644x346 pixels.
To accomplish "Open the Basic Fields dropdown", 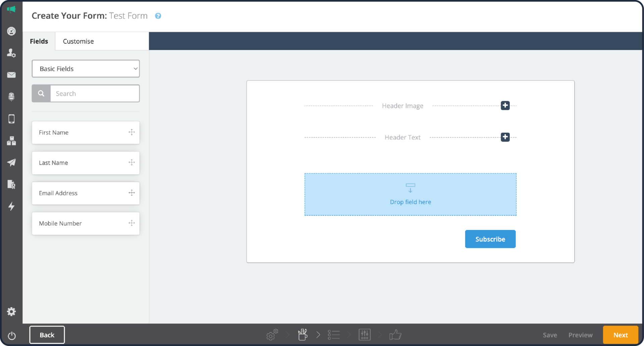I will pyautogui.click(x=86, y=68).
